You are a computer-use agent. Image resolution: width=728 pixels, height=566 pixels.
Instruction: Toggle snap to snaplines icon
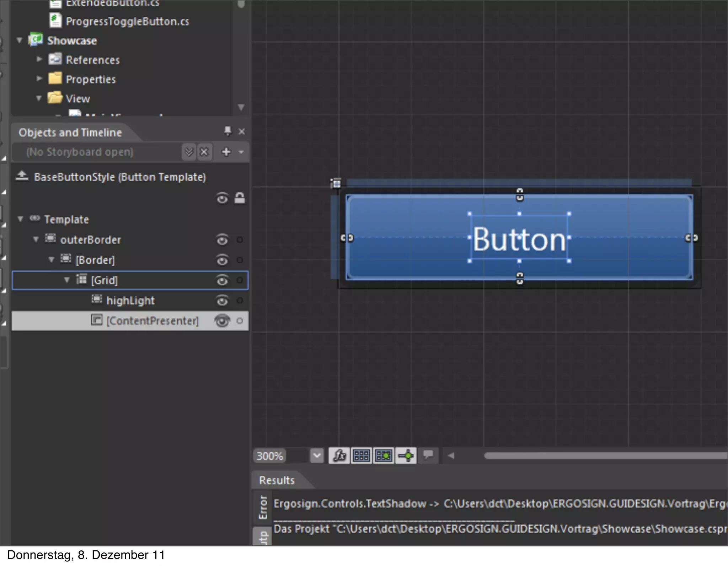406,456
